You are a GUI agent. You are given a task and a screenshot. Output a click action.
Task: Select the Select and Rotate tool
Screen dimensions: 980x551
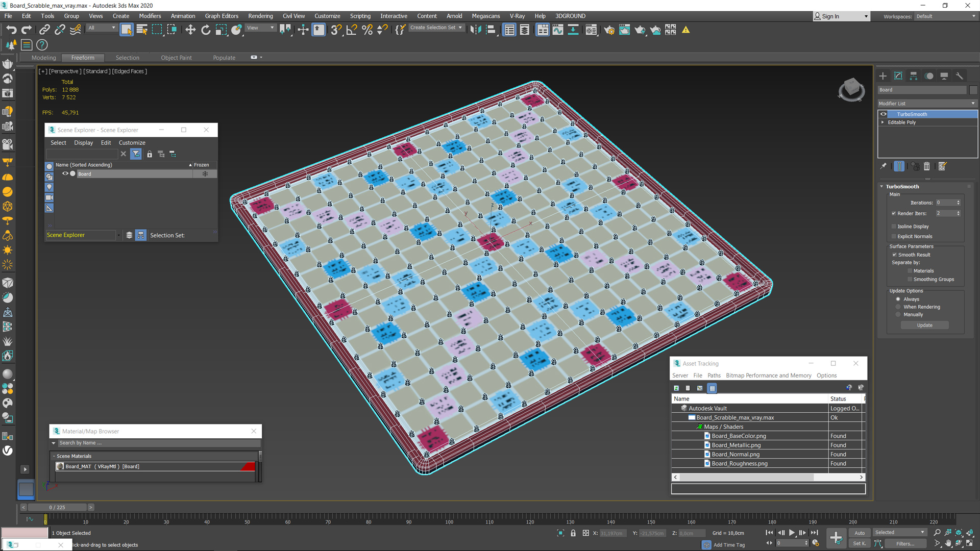[206, 30]
